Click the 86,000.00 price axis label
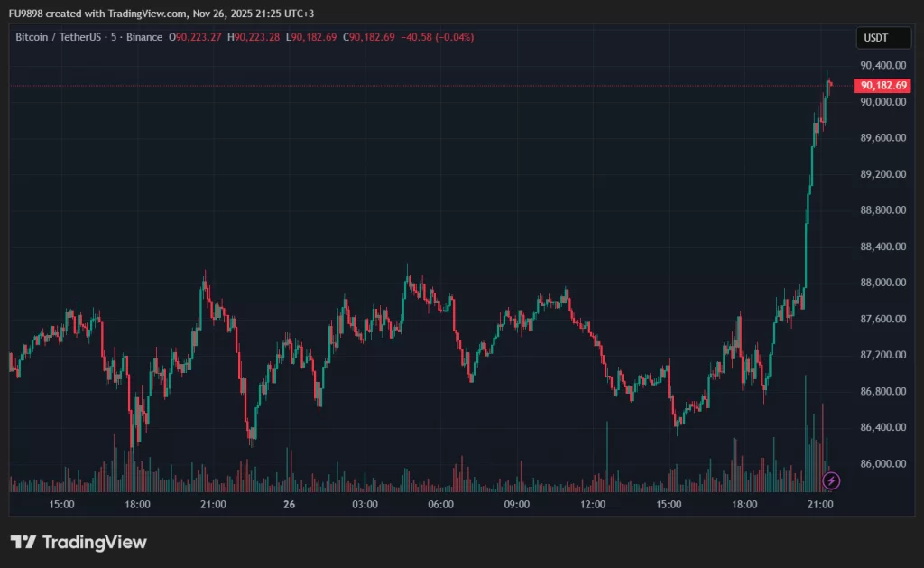The height and width of the screenshot is (568, 924). point(882,463)
